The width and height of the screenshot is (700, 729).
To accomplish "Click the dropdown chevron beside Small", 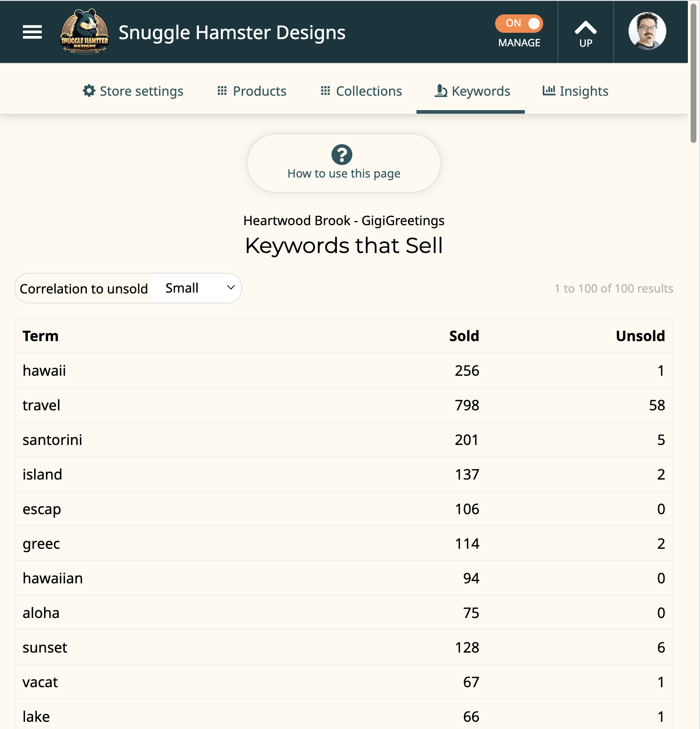I will click(231, 288).
